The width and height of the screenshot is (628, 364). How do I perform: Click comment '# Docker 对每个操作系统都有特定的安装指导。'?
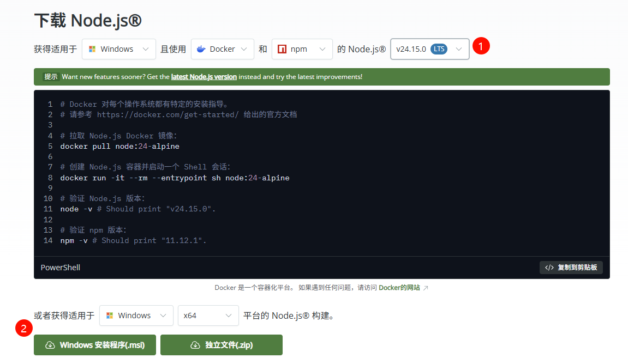[x=145, y=105]
